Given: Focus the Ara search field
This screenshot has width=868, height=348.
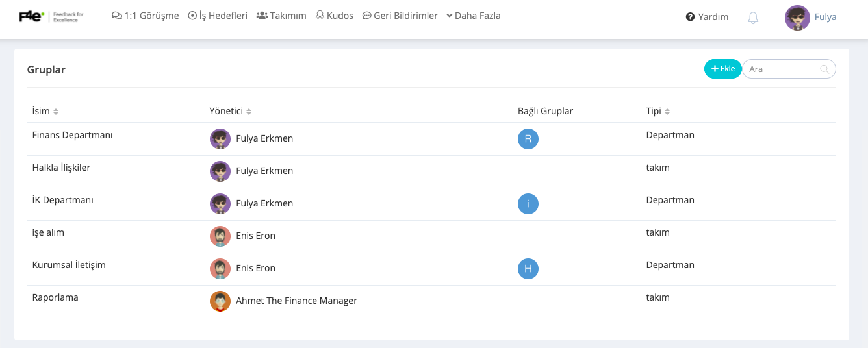Looking at the screenshot, I should [x=783, y=69].
